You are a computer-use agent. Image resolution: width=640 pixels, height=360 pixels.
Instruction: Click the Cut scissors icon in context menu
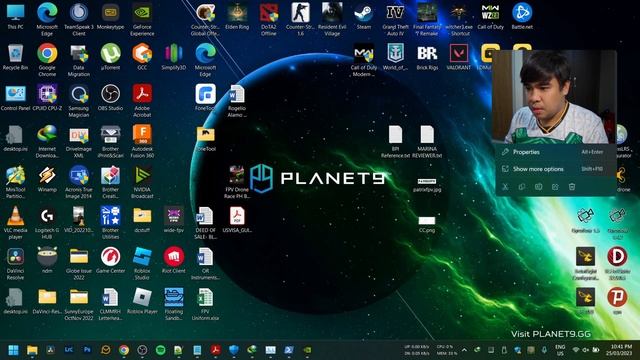tap(505, 187)
